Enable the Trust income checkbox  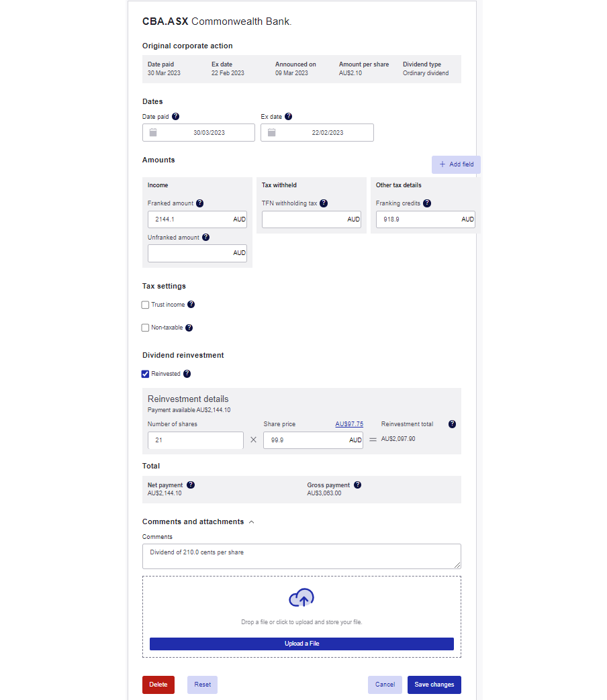click(x=145, y=304)
